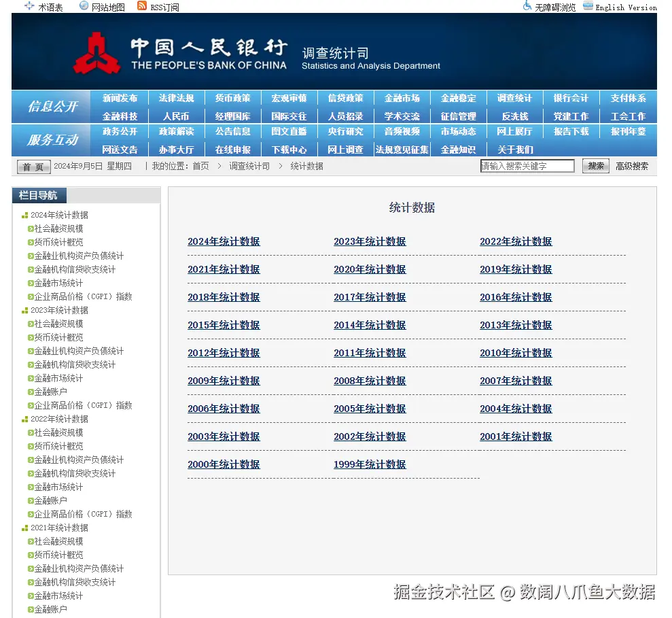
Task: Open the 2008年统计数据 link
Action: (x=370, y=381)
